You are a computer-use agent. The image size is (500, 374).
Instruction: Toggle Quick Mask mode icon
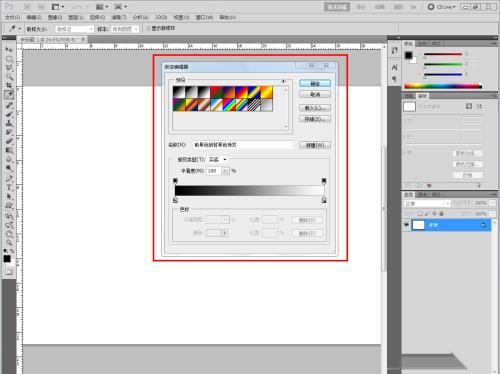coord(9,272)
